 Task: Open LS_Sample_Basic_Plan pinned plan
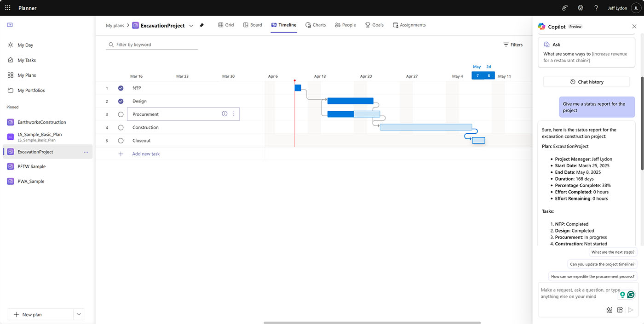click(40, 137)
